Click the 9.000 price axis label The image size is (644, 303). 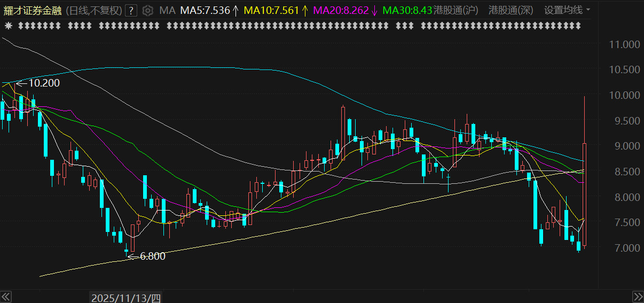624,146
